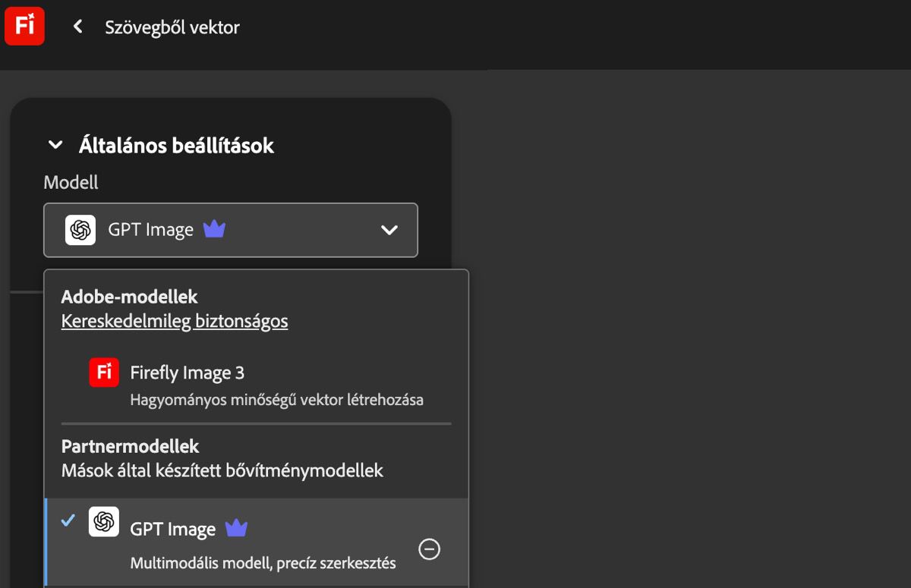Click the Hagyományos minőségű vektor létrehozása description

pos(277,400)
